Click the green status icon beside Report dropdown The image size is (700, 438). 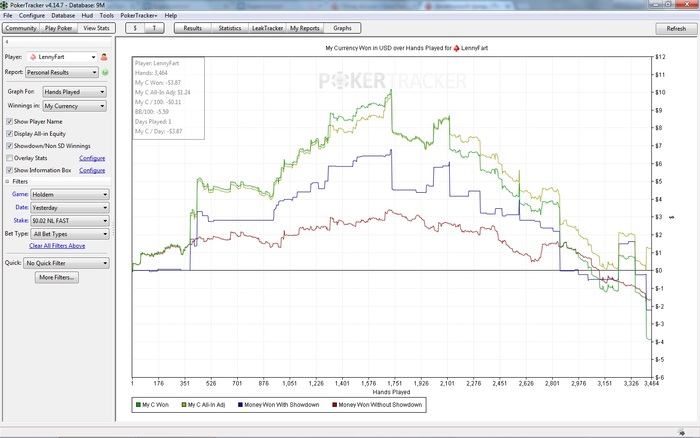[x=105, y=72]
